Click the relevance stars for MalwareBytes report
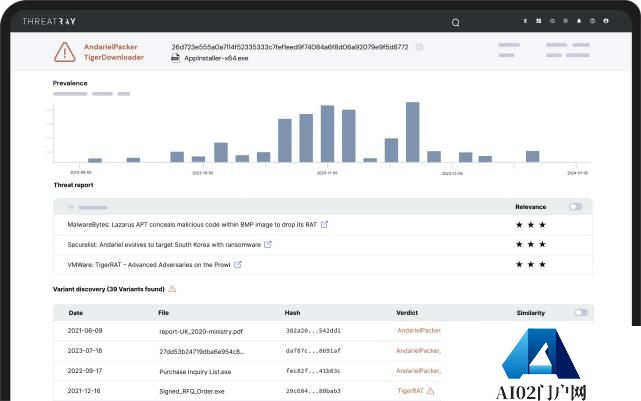The height and width of the screenshot is (401, 641). pyautogui.click(x=531, y=224)
